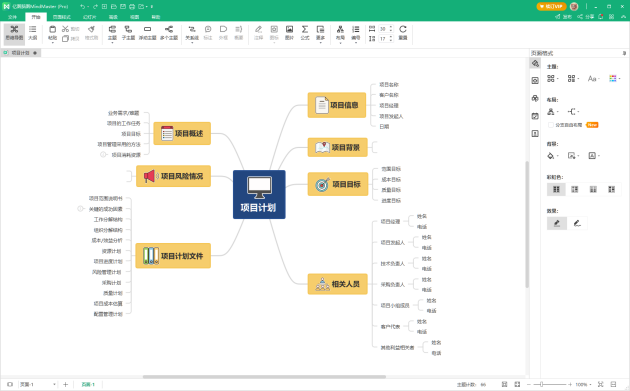Click the zoom slider handle in status bar
Screen dimensions: 630x391
coord(541,385)
